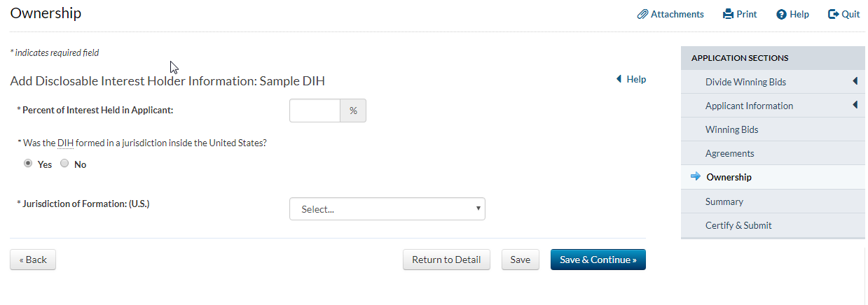This screenshot has height=305, width=868.
Task: Click the question mark Help icon
Action: 781,14
